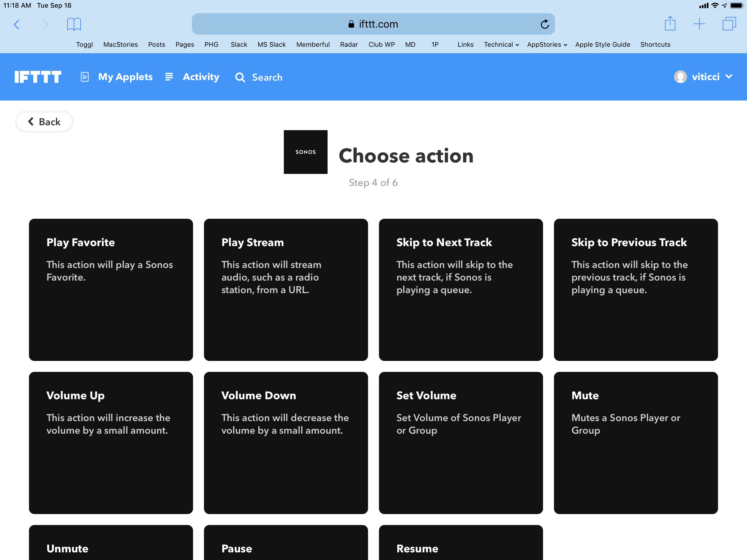Choose the Play Stream action
Image resolution: width=747 pixels, height=560 pixels.
[286, 290]
